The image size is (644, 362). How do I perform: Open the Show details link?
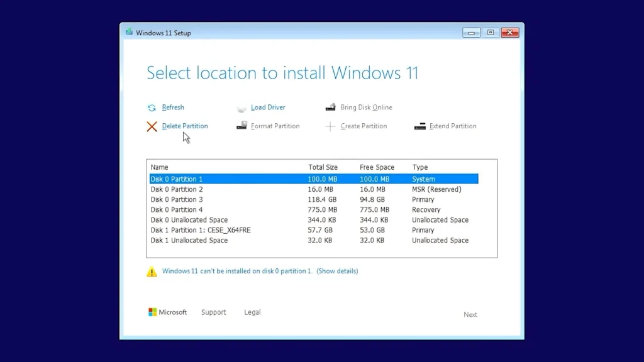[x=337, y=271]
